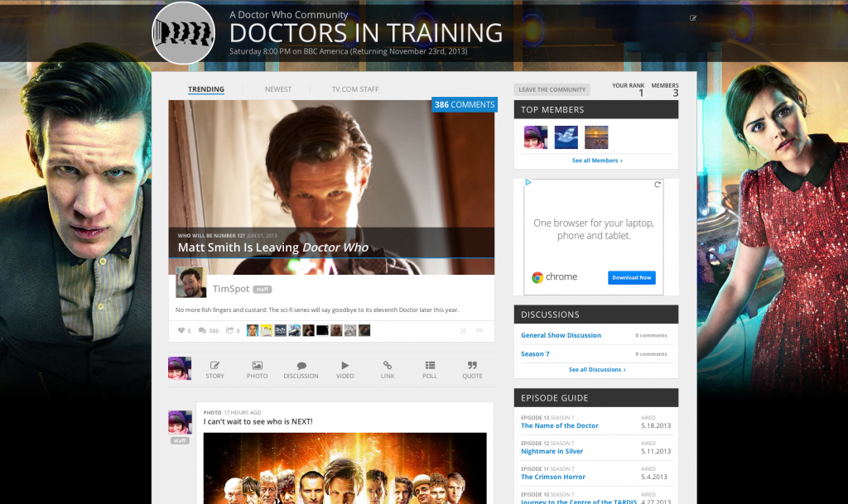Click your avatar beside the post type bar

(x=180, y=368)
